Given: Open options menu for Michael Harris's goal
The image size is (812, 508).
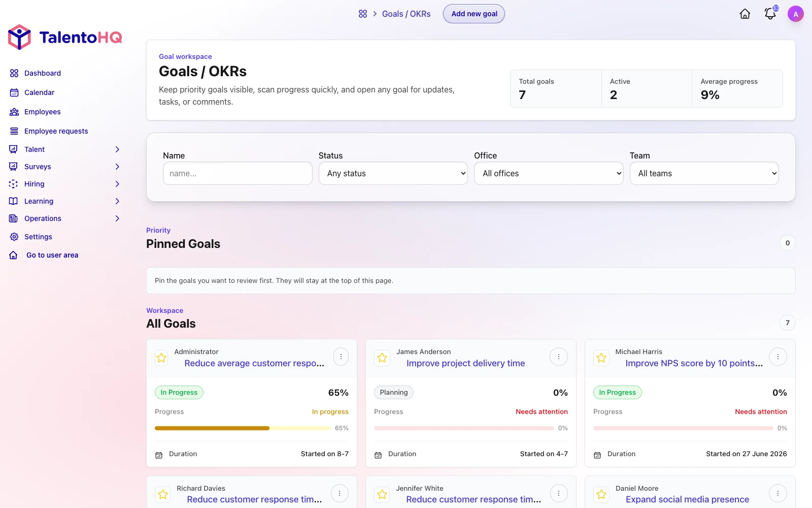Looking at the screenshot, I should point(778,357).
